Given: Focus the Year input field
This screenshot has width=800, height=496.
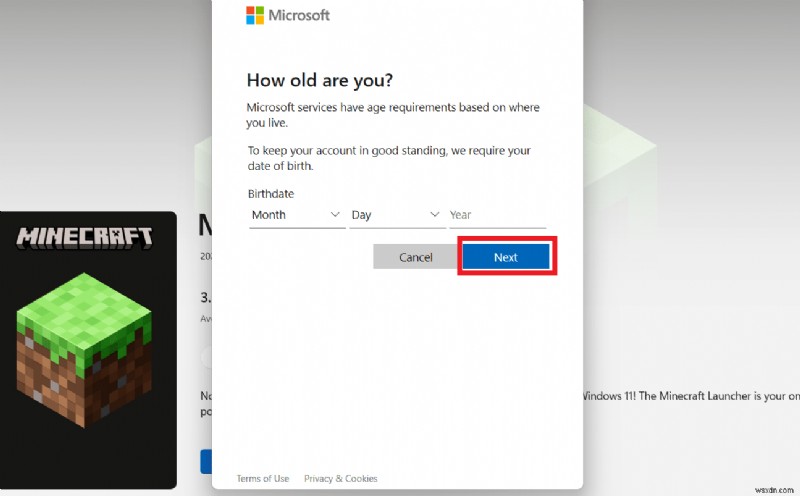Looking at the screenshot, I should [x=497, y=215].
